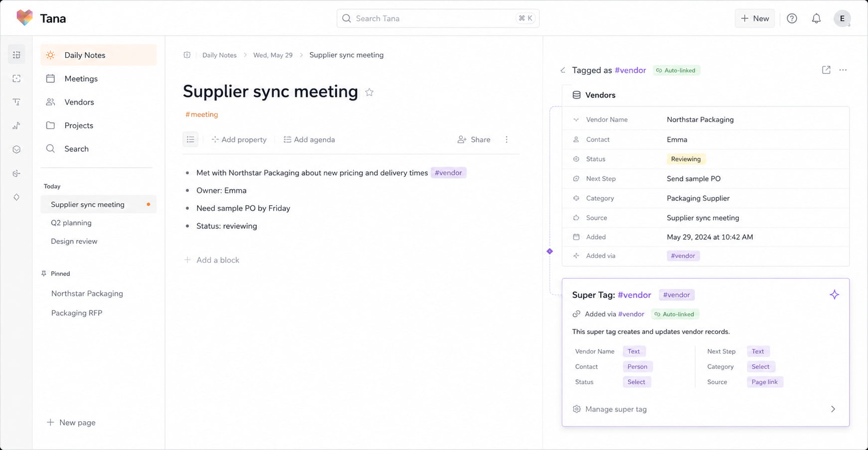The image size is (868, 450).
Task: Open the vertical three-dot menu next to Share
Action: pyautogui.click(x=507, y=140)
